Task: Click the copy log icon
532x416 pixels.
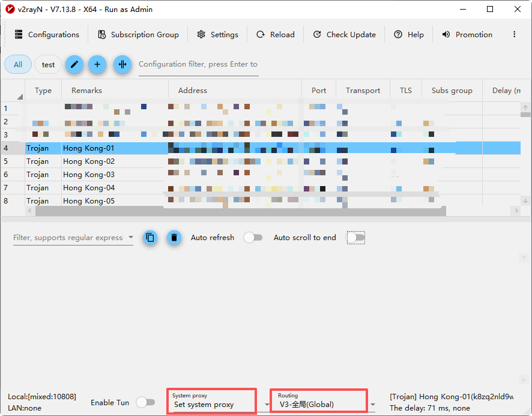Action: pyautogui.click(x=150, y=238)
